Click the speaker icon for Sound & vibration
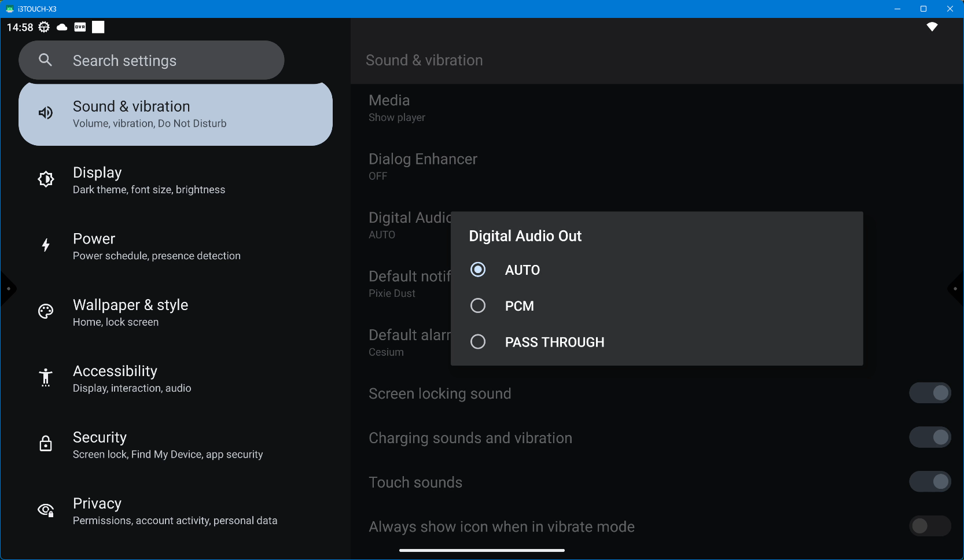The image size is (964, 560). (46, 113)
